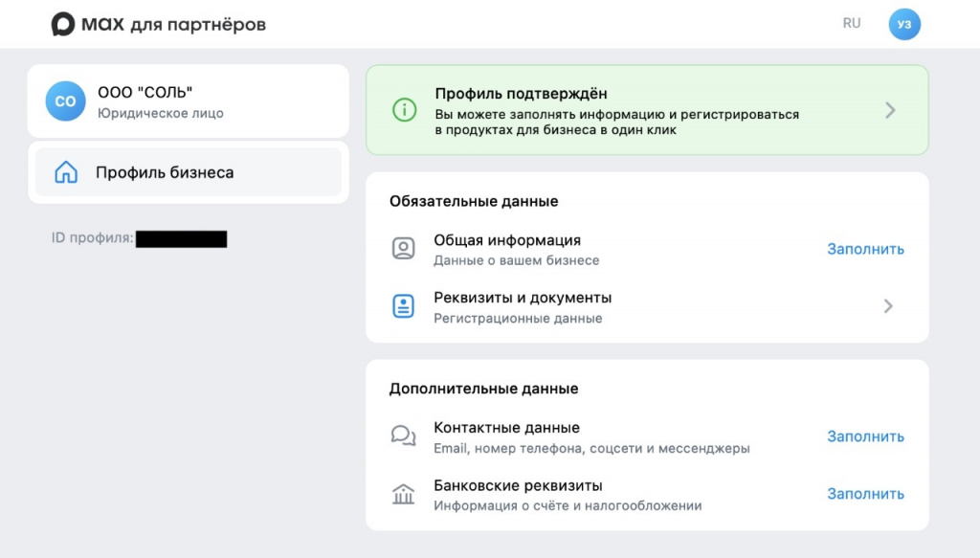Image resolution: width=980 pixels, height=558 pixels.
Task: Click the Контактные данные chat bubble icon
Action: tap(401, 435)
